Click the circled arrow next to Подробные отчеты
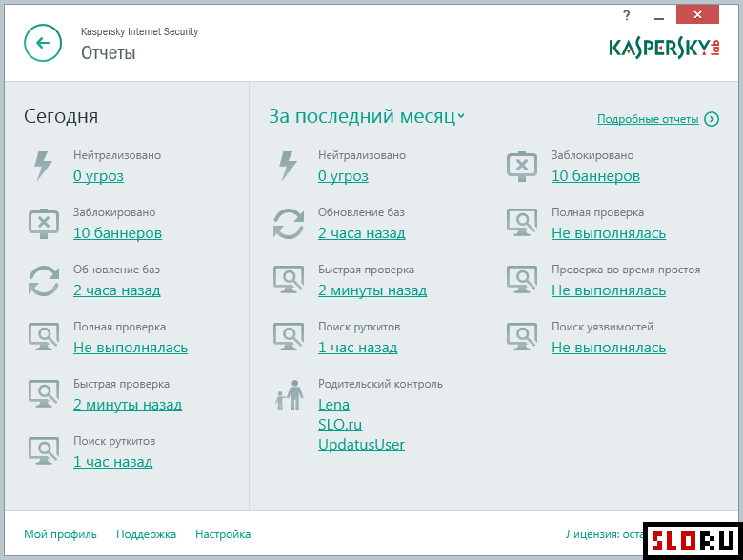Image resolution: width=743 pixels, height=560 pixels. pyautogui.click(x=712, y=119)
